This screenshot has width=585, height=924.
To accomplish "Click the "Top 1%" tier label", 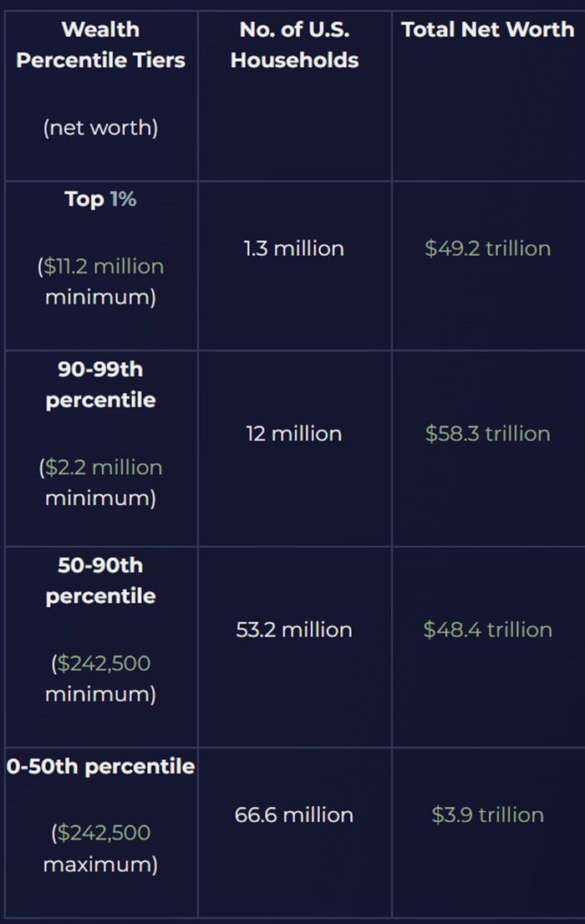I will point(100,199).
